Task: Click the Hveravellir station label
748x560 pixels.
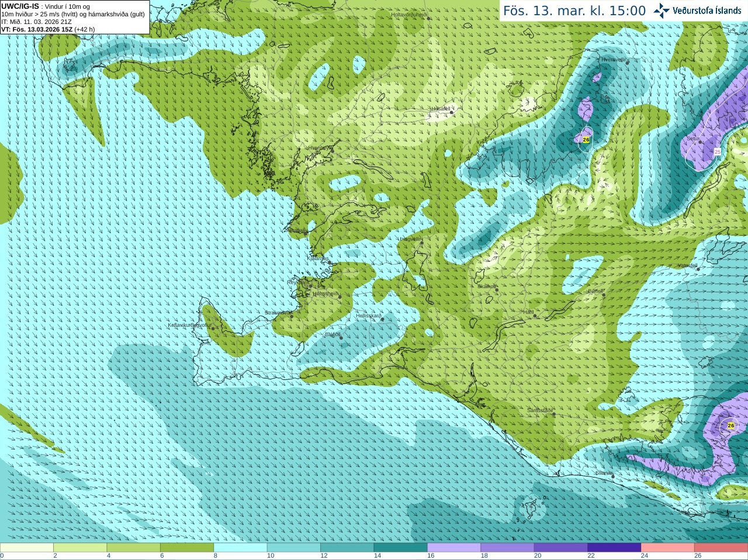Action: [614, 59]
